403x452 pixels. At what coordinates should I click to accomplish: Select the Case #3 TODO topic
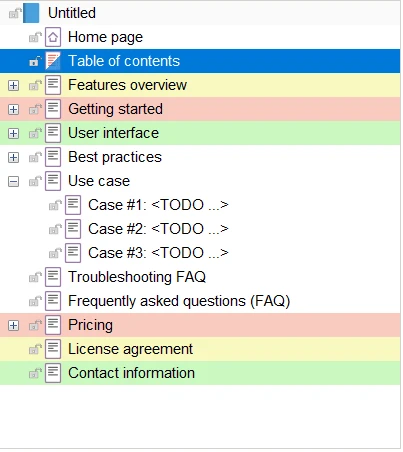pos(158,253)
